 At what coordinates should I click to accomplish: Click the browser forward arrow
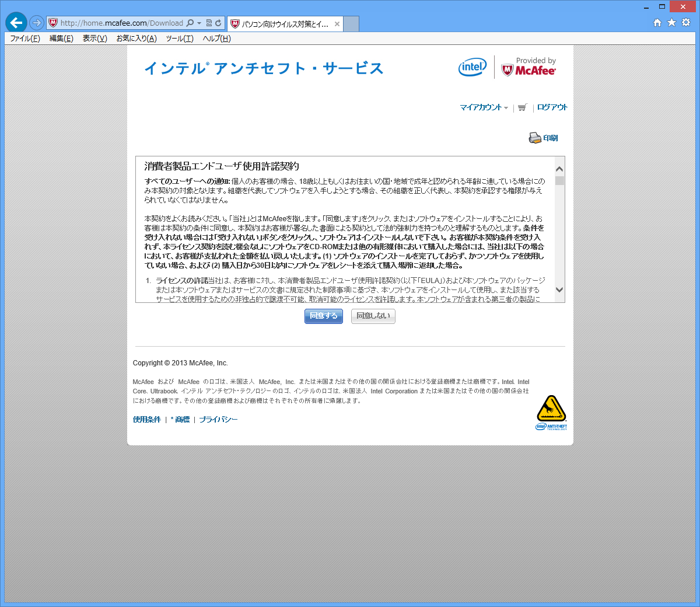37,23
